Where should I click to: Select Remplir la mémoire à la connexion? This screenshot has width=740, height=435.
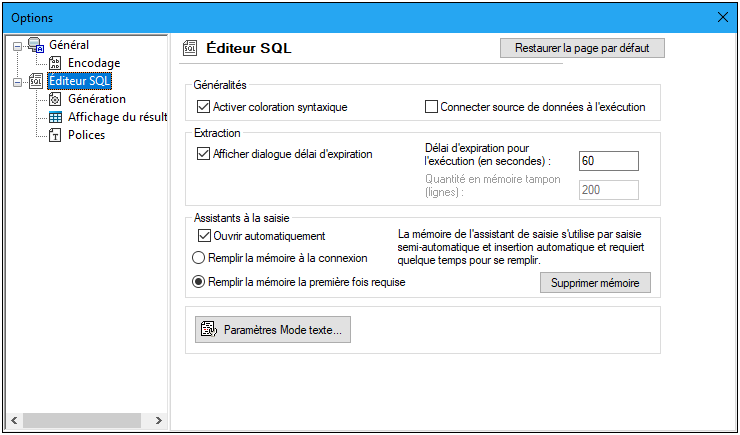coord(198,257)
